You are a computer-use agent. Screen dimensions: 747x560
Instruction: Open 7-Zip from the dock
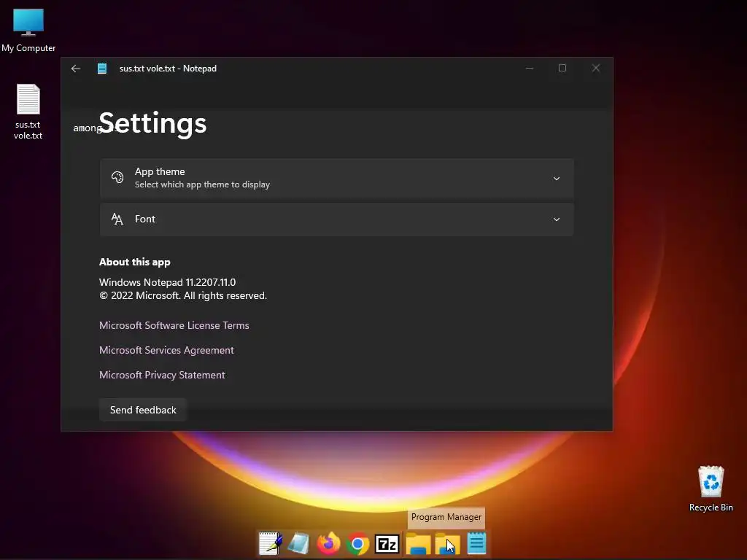click(387, 544)
